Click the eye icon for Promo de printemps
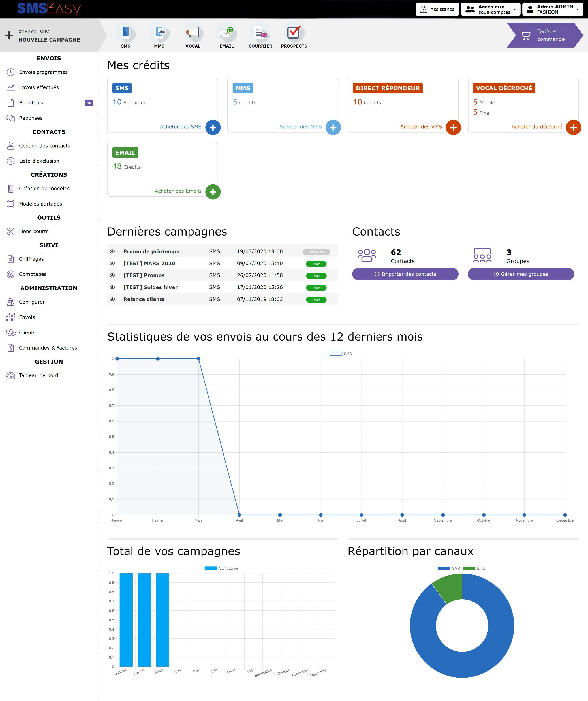 112,251
